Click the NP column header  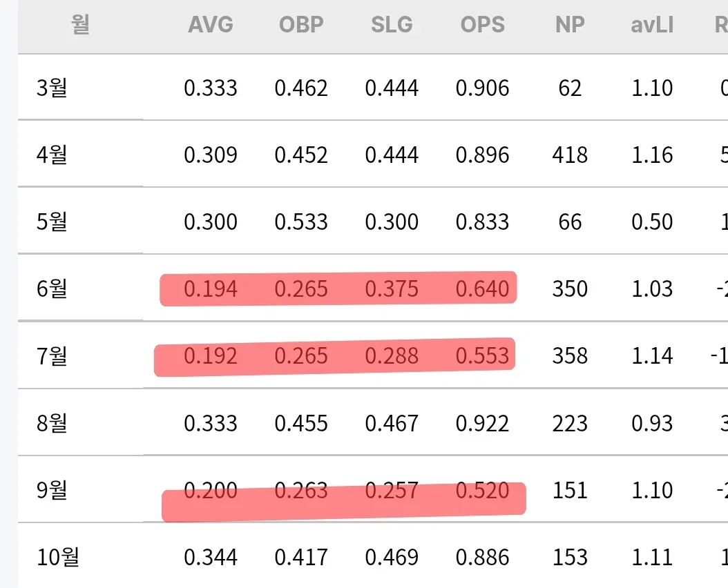(570, 25)
